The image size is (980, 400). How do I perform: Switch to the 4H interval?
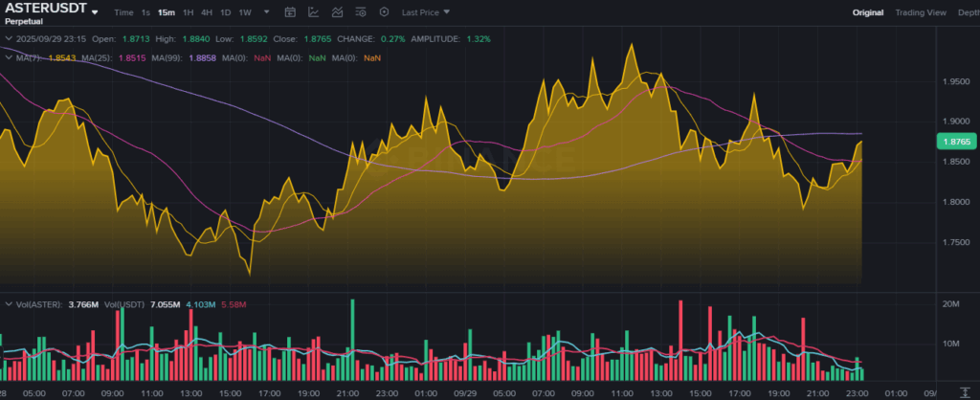pos(207,12)
